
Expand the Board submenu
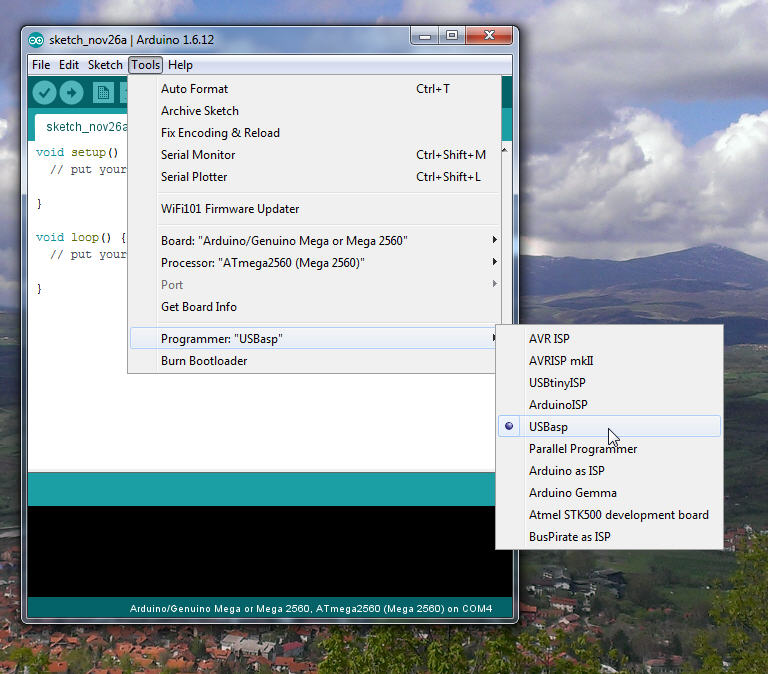pos(284,241)
